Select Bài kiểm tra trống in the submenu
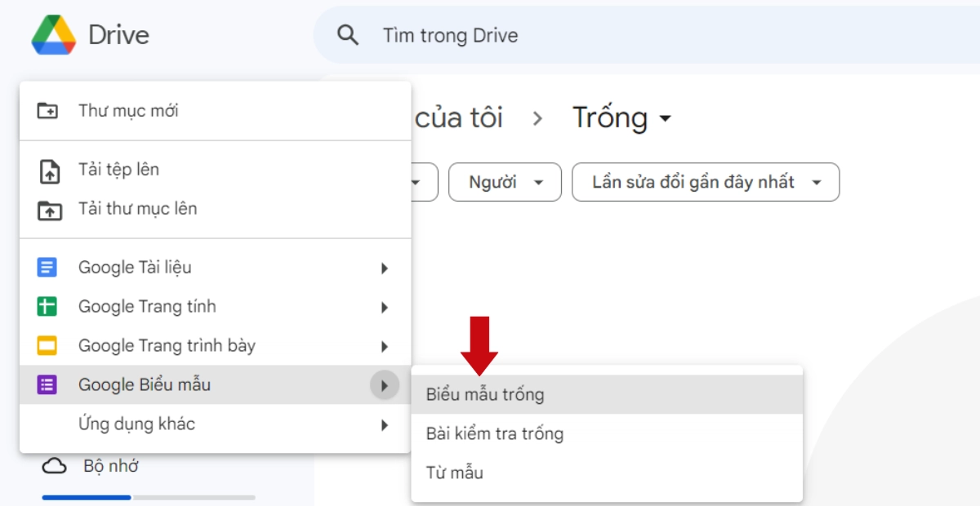 (494, 433)
